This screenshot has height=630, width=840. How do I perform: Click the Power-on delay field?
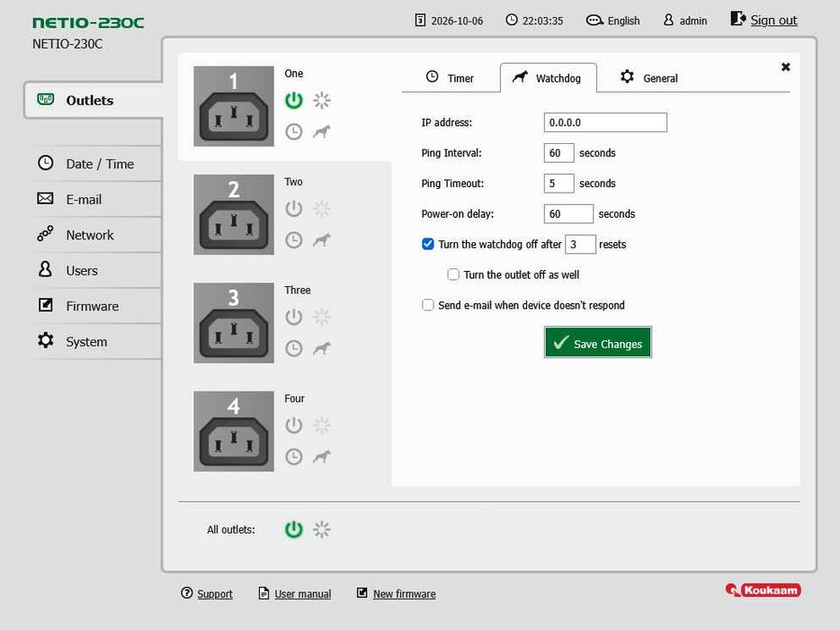click(x=568, y=214)
